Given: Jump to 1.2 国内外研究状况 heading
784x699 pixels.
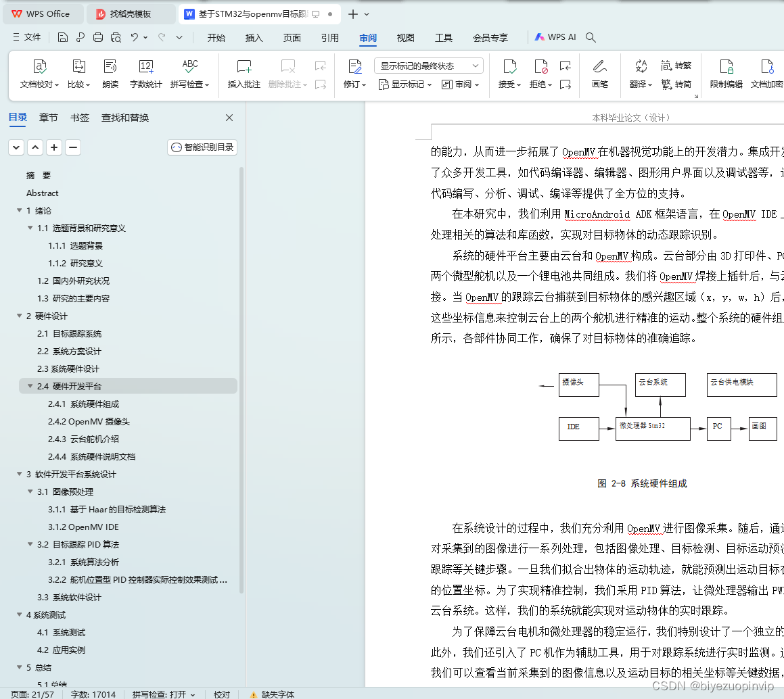Looking at the screenshot, I should (74, 281).
